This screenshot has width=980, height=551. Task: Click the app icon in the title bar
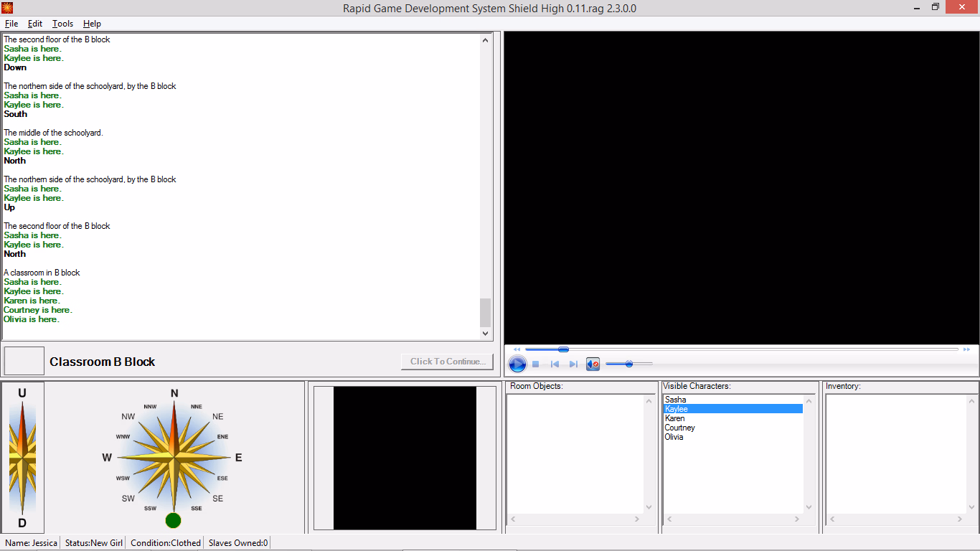pos(8,8)
